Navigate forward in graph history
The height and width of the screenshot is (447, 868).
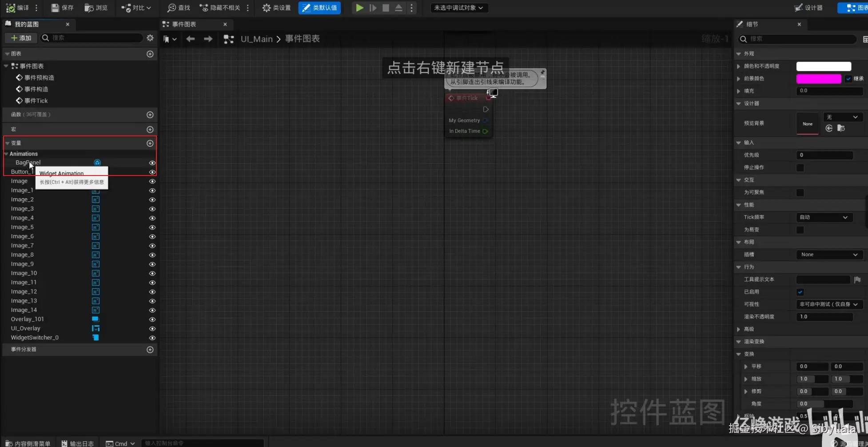pyautogui.click(x=208, y=39)
